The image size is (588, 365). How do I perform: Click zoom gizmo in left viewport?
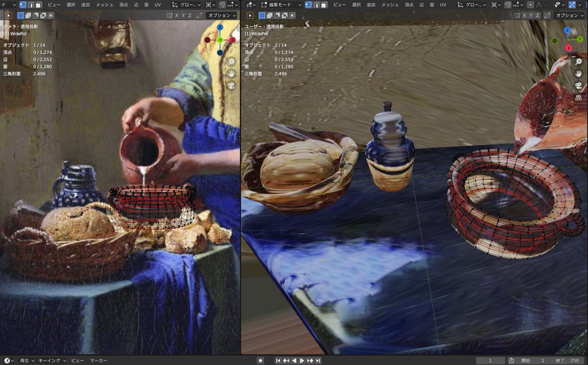(231, 61)
